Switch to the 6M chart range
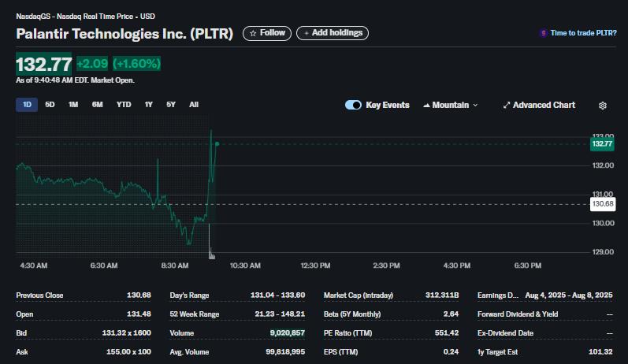This screenshot has height=364, width=628. point(98,105)
